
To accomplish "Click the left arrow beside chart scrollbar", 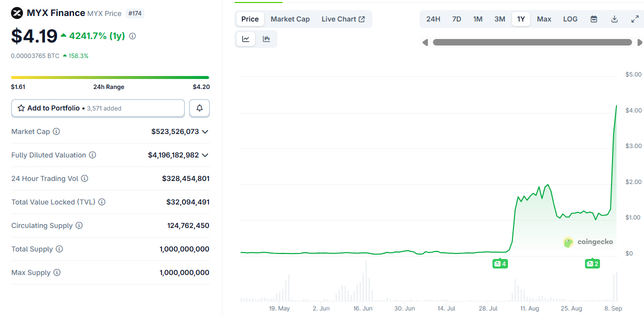I will (425, 42).
